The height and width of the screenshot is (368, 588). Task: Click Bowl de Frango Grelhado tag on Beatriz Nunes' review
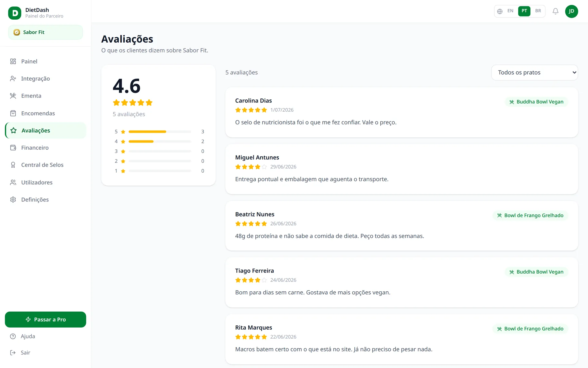(530, 215)
